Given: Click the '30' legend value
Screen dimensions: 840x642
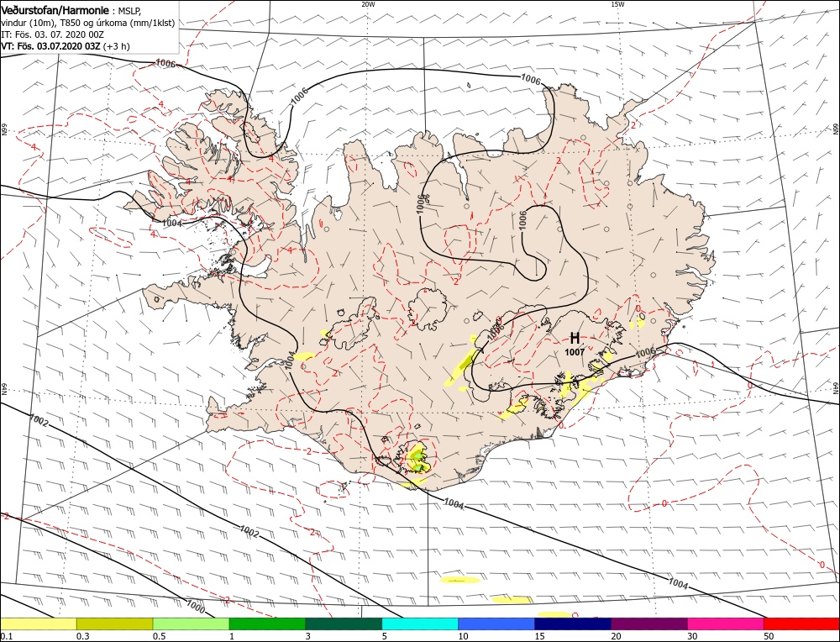Looking at the screenshot, I should pyautogui.click(x=693, y=636).
